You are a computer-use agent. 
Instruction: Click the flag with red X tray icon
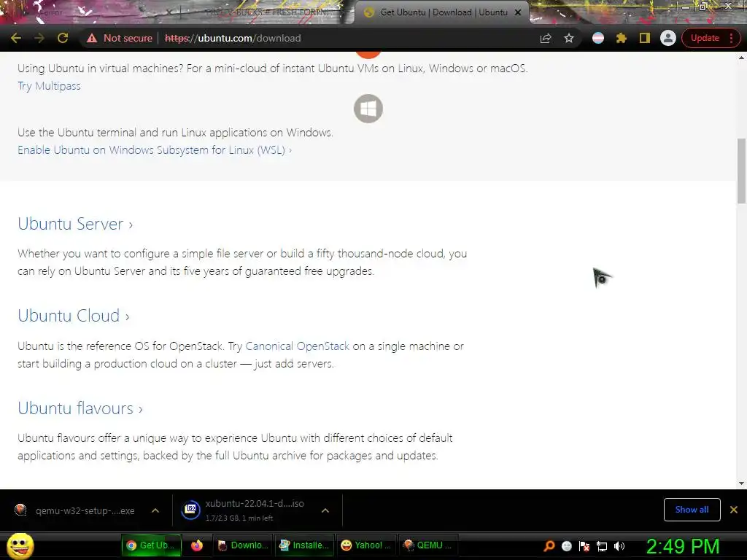584,546
